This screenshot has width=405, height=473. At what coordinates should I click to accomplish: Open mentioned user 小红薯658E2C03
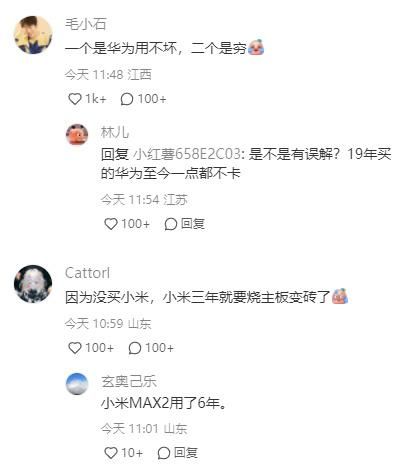[x=187, y=154]
